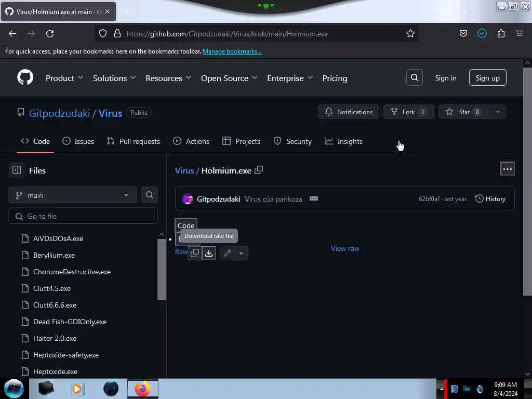Copy path icon next to Holmium.exe
The width and height of the screenshot is (532, 399).
(x=259, y=170)
